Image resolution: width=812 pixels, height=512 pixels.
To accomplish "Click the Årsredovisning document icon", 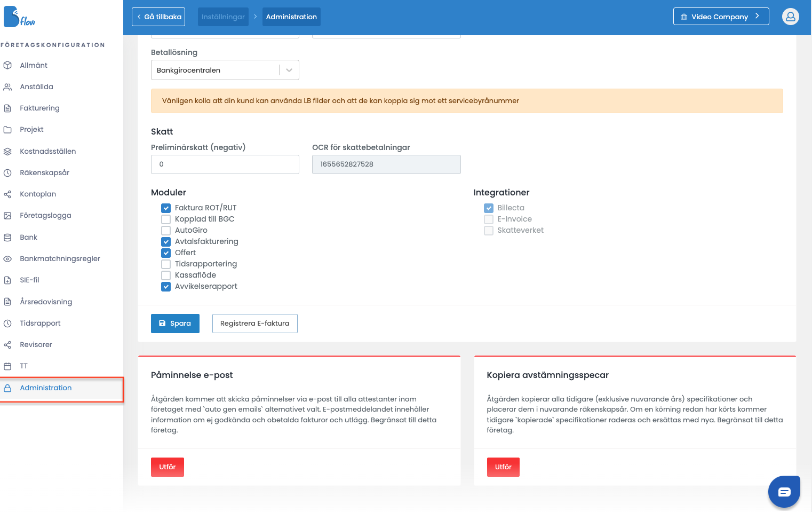I will (7, 302).
